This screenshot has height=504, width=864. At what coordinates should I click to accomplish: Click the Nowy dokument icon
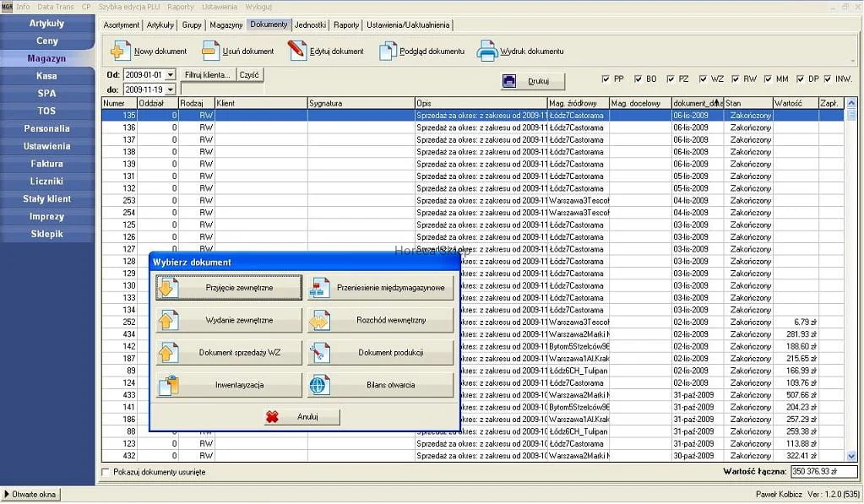121,51
